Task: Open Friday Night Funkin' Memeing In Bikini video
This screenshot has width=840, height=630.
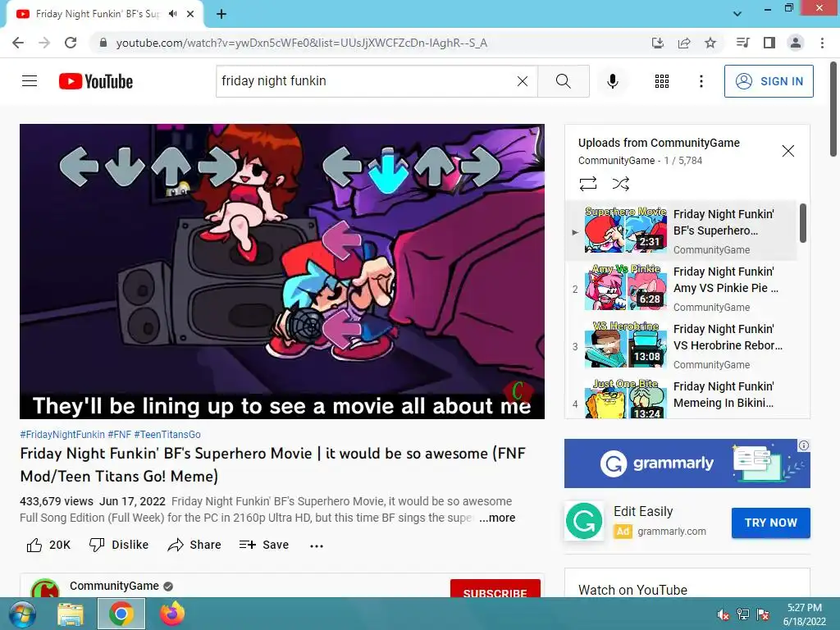Action: click(x=682, y=398)
